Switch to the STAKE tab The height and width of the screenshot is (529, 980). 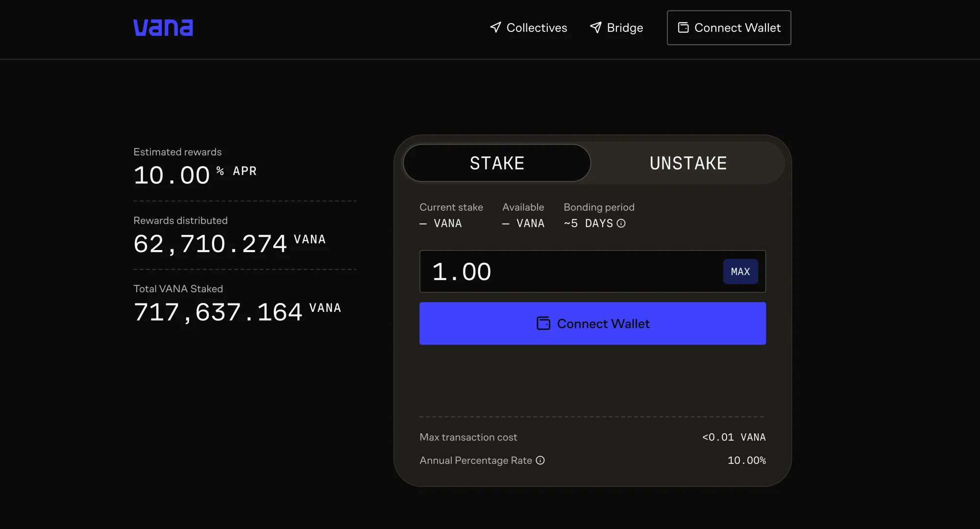coord(497,163)
